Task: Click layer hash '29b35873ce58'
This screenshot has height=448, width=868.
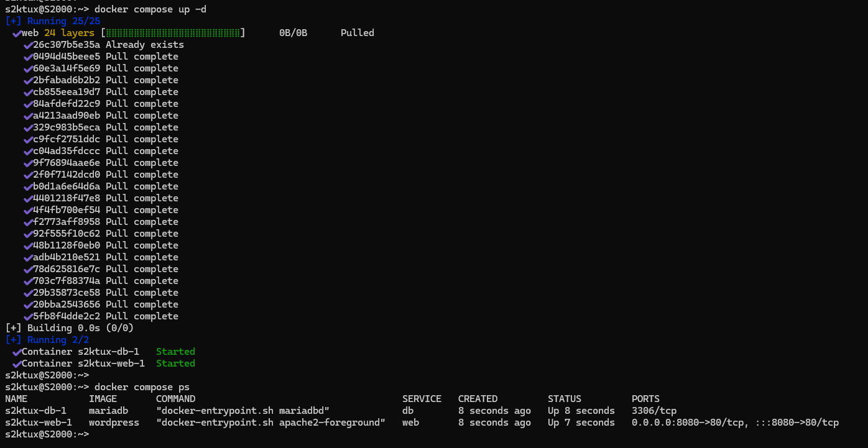Action: (67, 293)
